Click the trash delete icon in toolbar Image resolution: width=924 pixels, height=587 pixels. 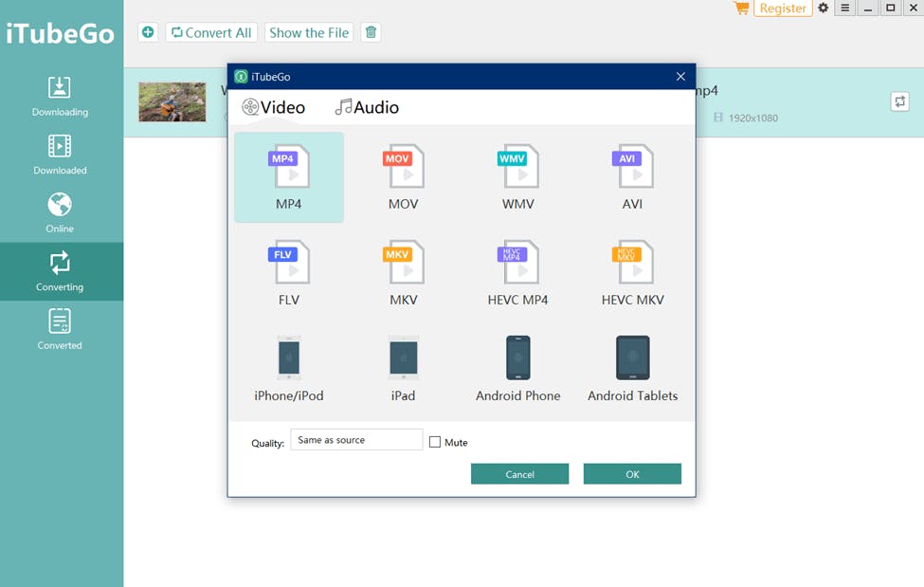pos(371,32)
